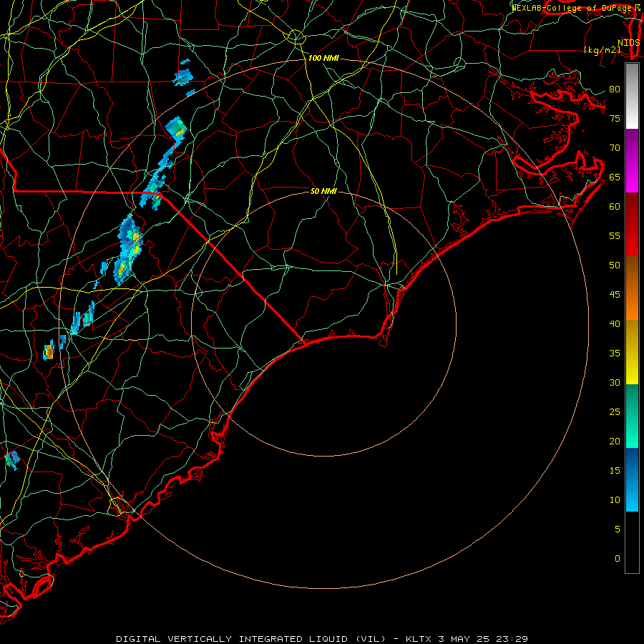Pick the yellow-gold segment of the VIL scale
Viewport: 644px width, 644px height.
(632, 352)
